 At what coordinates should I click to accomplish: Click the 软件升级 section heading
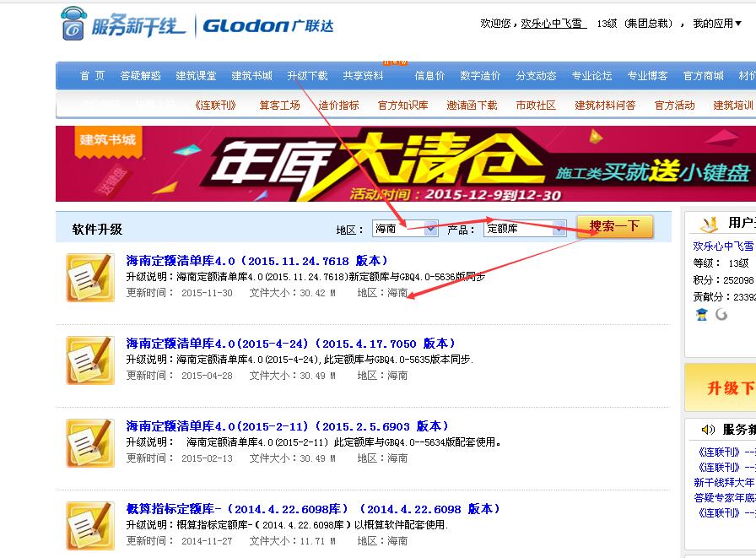click(x=97, y=229)
